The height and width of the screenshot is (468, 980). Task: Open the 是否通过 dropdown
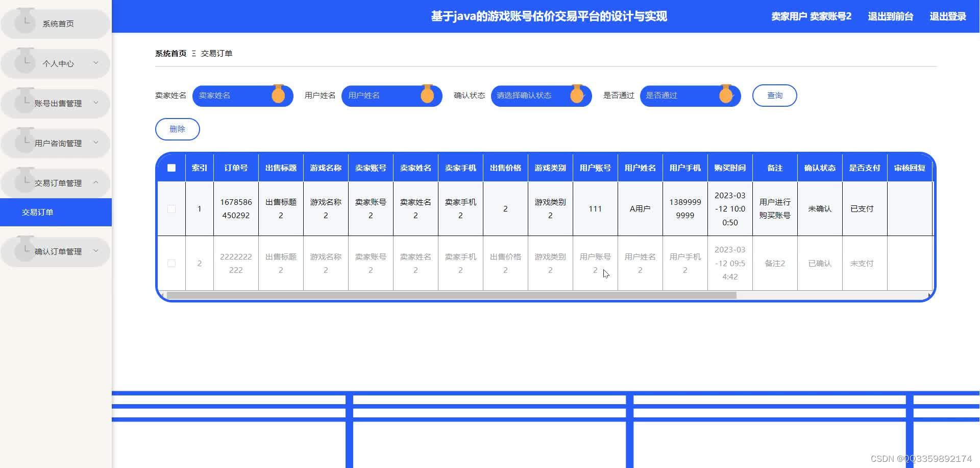point(690,96)
